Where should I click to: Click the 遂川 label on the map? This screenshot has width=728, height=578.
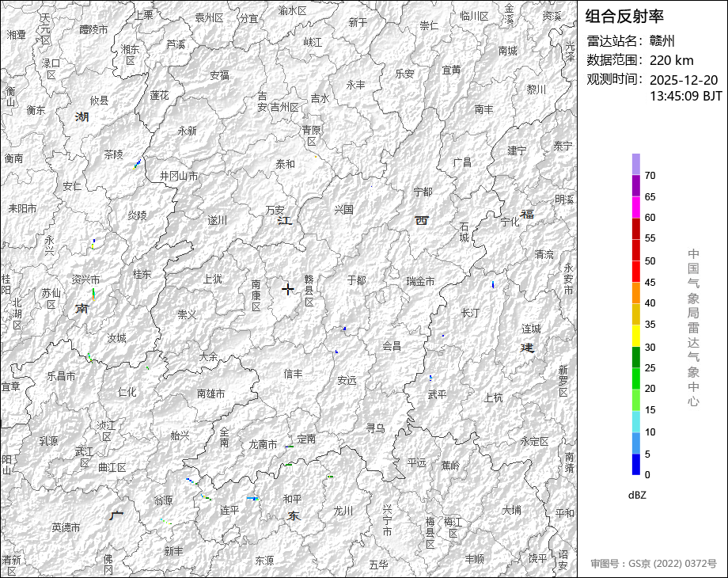click(x=217, y=220)
